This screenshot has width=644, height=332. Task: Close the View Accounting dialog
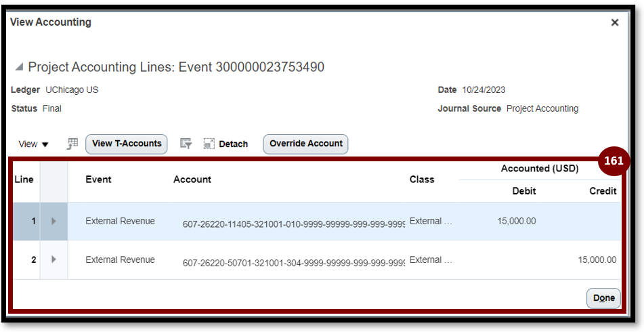tap(614, 22)
